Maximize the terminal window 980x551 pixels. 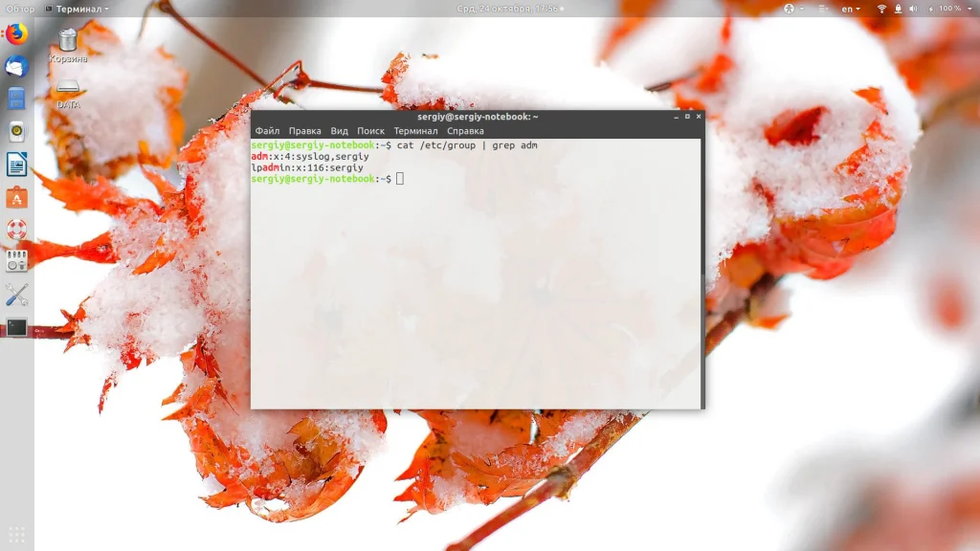click(x=687, y=116)
